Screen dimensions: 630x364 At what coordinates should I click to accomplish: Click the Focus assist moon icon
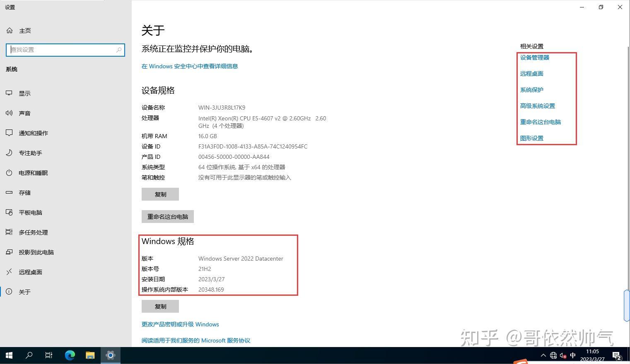click(9, 153)
